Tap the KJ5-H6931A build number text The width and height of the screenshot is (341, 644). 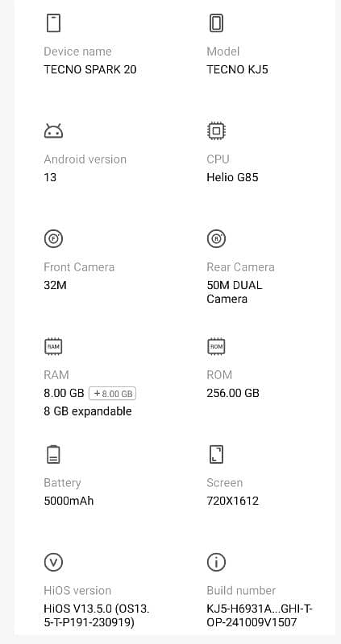tap(260, 616)
